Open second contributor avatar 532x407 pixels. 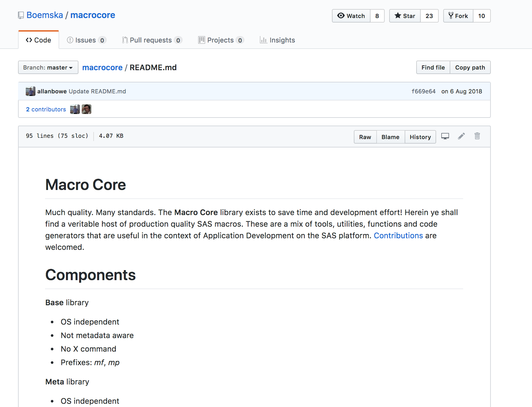[87, 109]
